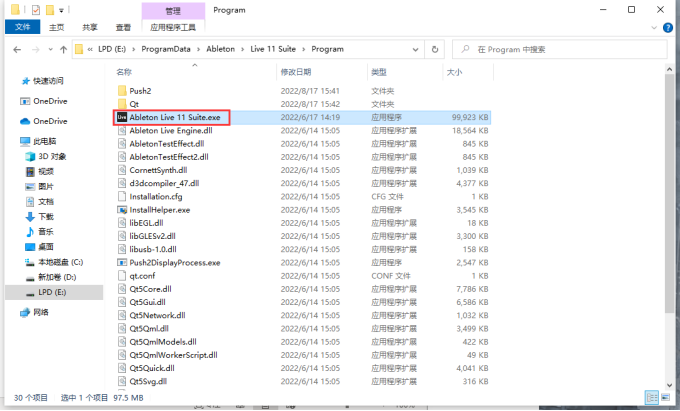Image resolution: width=680 pixels, height=411 pixels.
Task: Select Push2DisplayProcess.exe file
Action: coord(175,263)
